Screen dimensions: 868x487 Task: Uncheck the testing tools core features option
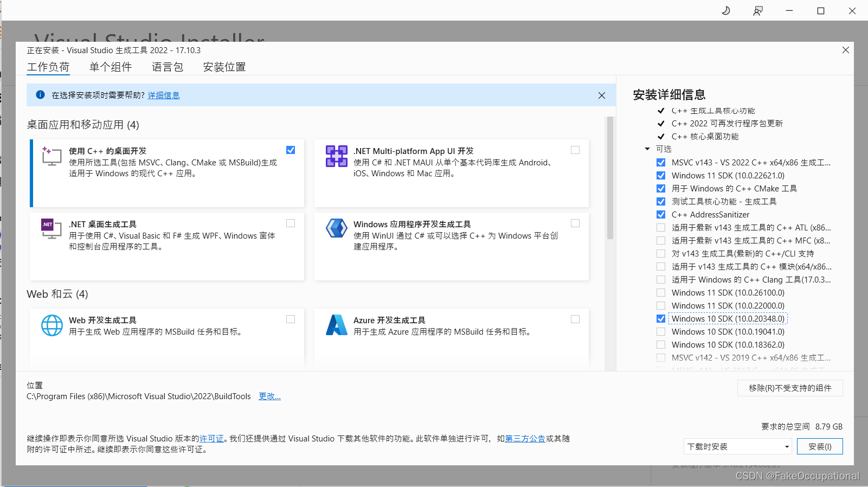[x=661, y=202]
